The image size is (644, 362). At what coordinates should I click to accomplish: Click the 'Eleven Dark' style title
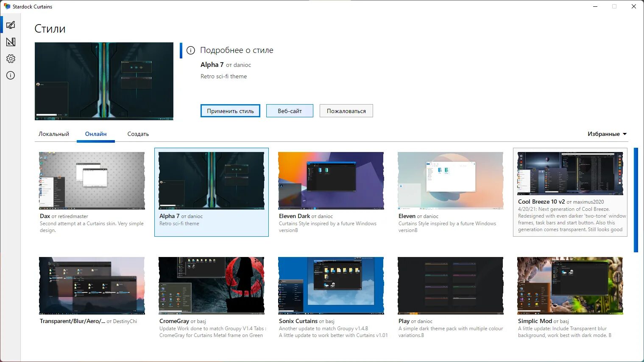[x=295, y=216]
